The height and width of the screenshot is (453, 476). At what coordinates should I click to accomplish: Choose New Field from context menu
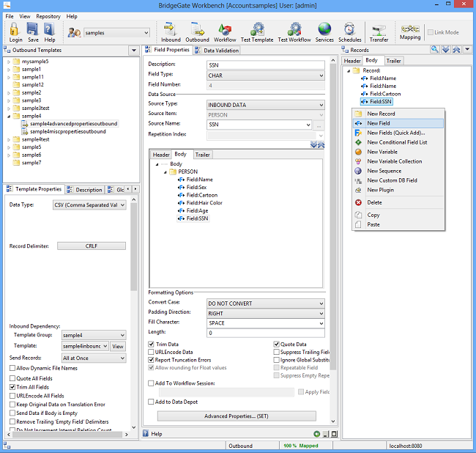[x=398, y=123]
